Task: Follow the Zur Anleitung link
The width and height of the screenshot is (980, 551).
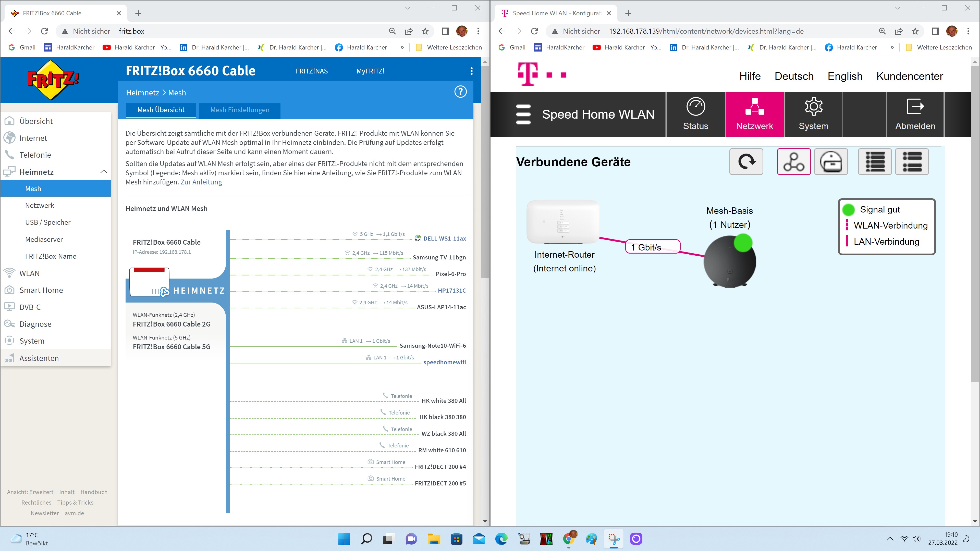Action: tap(201, 182)
